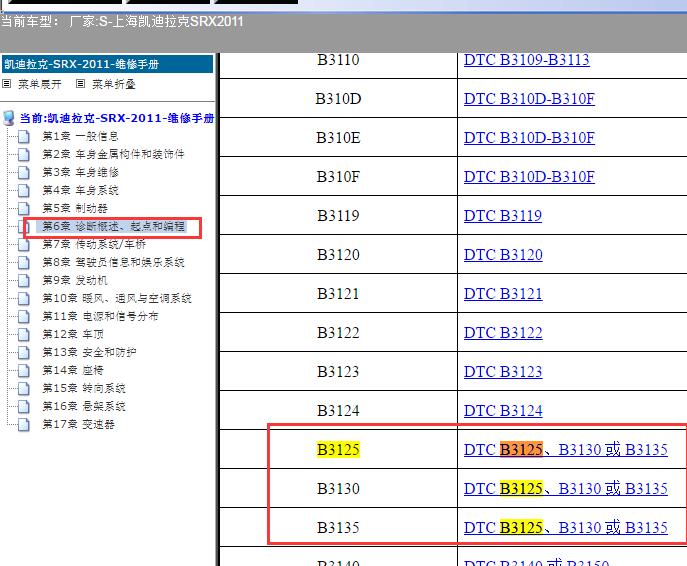Click the page icon for 第1章 一般信息

click(x=24, y=136)
